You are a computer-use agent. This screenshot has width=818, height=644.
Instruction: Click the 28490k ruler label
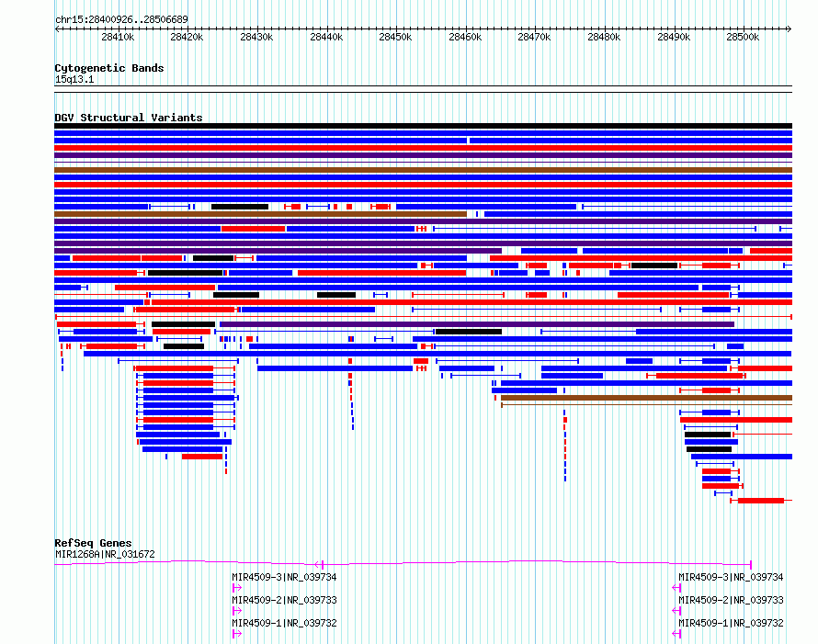tap(674, 37)
